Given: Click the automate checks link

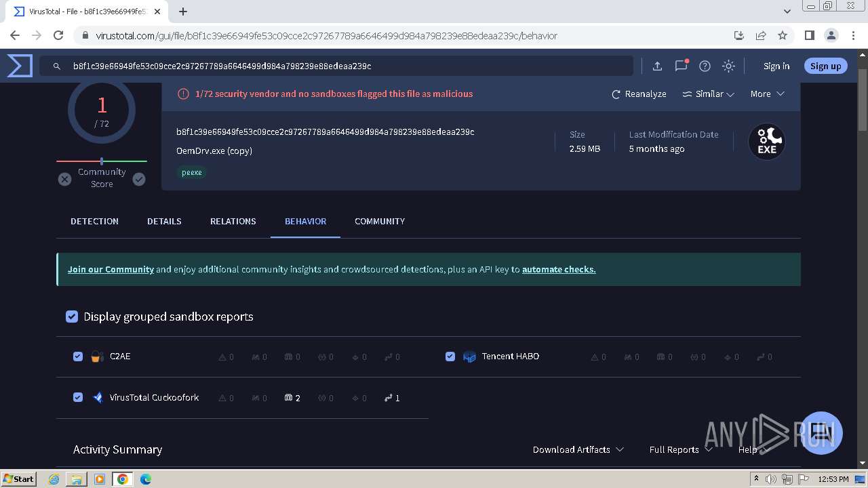Looking at the screenshot, I should point(559,269).
